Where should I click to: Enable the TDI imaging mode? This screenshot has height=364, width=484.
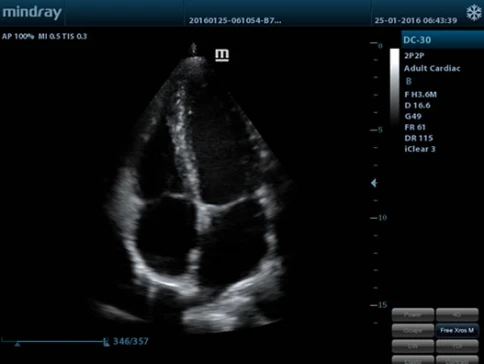(x=457, y=346)
